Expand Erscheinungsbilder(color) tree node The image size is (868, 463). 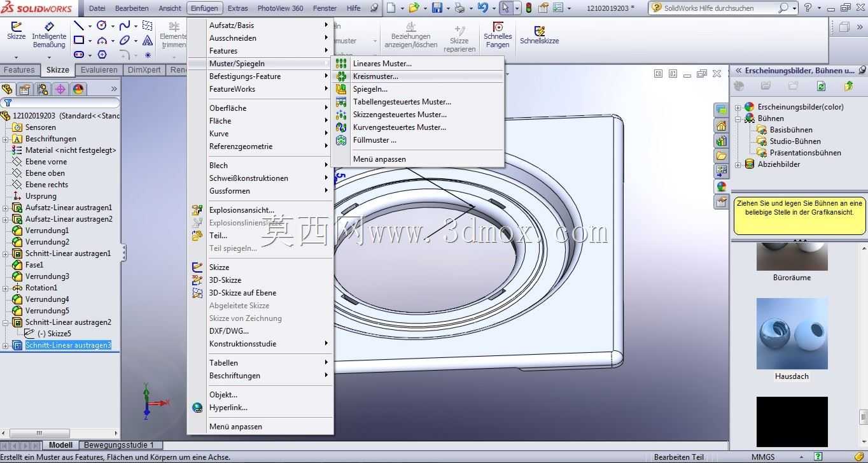738,107
